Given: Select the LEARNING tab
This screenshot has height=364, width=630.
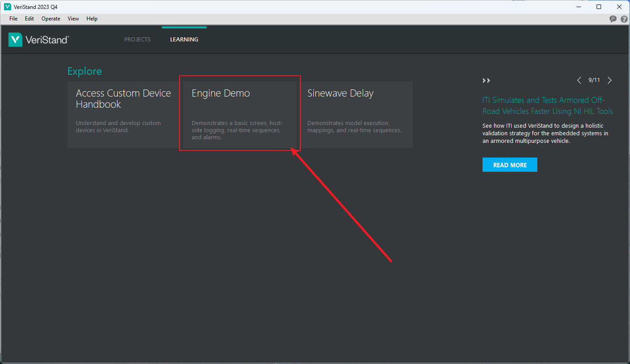Looking at the screenshot, I should (184, 40).
